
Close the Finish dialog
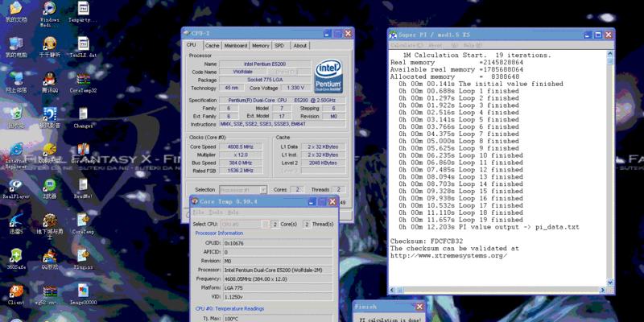click(x=419, y=307)
